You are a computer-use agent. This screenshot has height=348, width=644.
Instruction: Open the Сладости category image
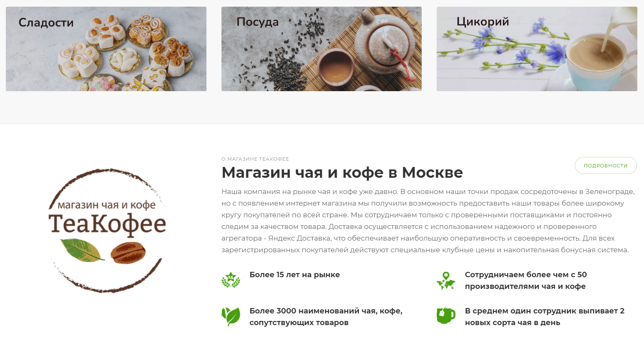(106, 49)
